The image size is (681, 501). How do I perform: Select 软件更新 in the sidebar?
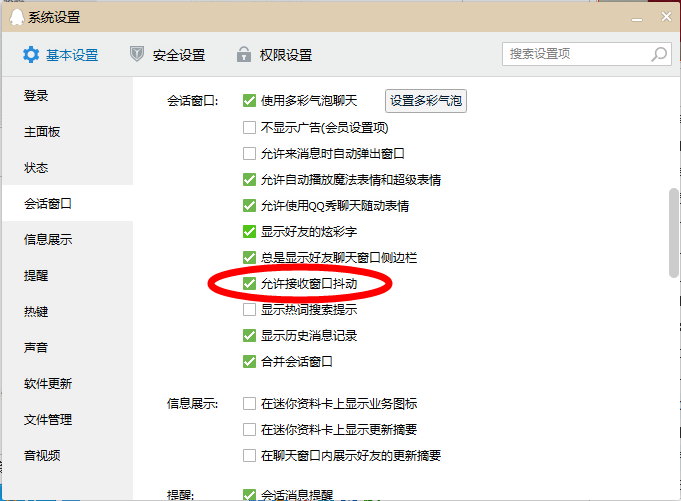pos(68,384)
